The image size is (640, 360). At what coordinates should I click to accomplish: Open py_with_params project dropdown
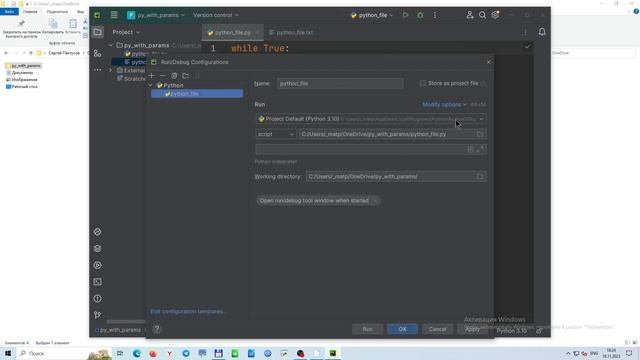156,15
